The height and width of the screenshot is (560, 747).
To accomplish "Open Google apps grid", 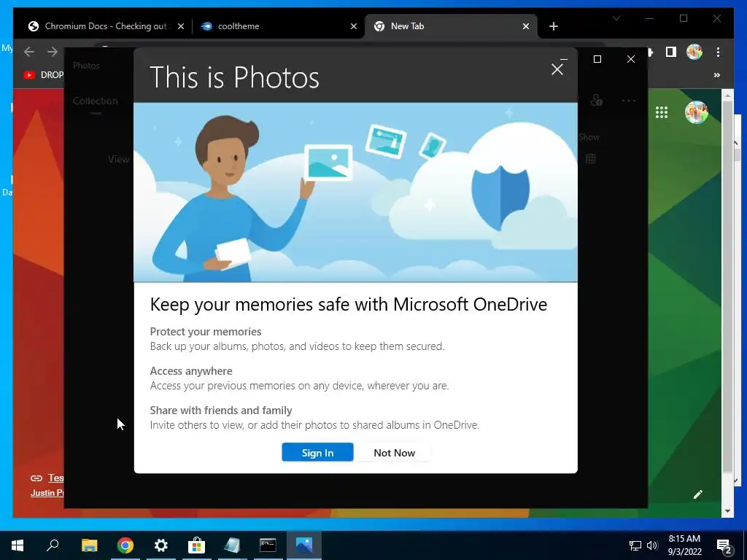I will pyautogui.click(x=661, y=112).
